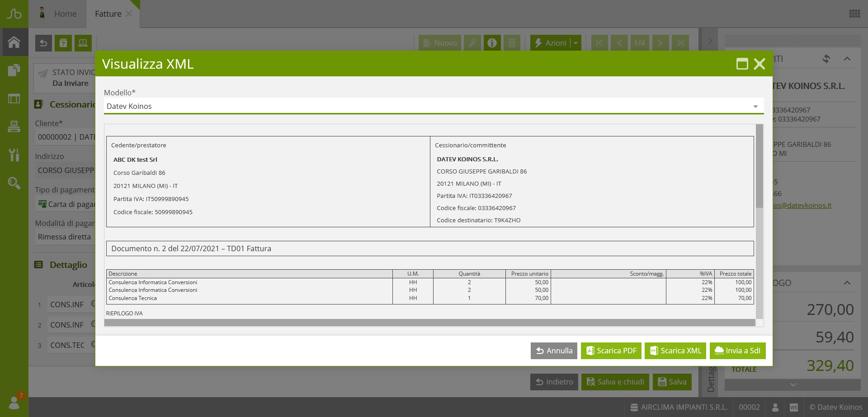
Task: Go to previous record arrow
Action: (x=619, y=43)
